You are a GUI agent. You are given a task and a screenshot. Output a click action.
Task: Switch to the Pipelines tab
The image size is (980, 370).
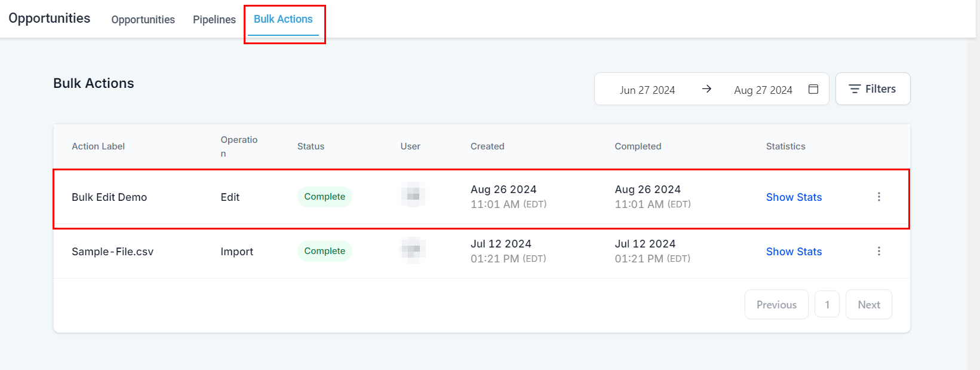[214, 20]
